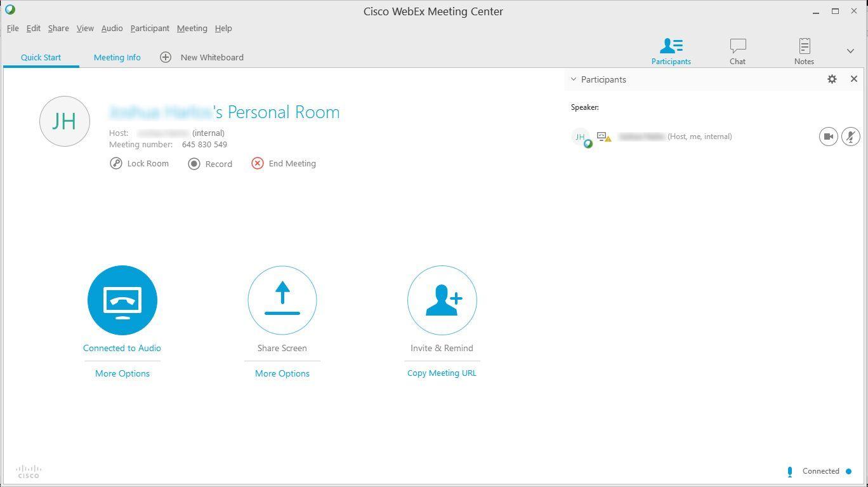This screenshot has height=487, width=868.
Task: Open the File menu
Action: [13, 29]
